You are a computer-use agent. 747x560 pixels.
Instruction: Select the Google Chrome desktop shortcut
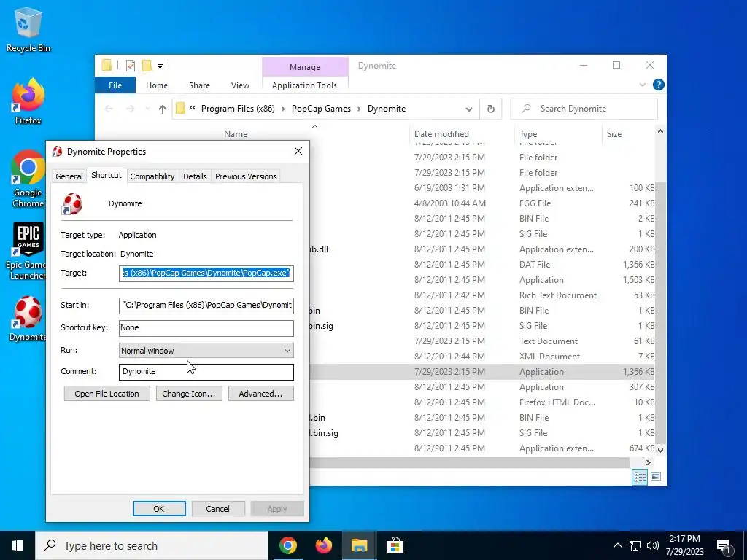pos(28,179)
